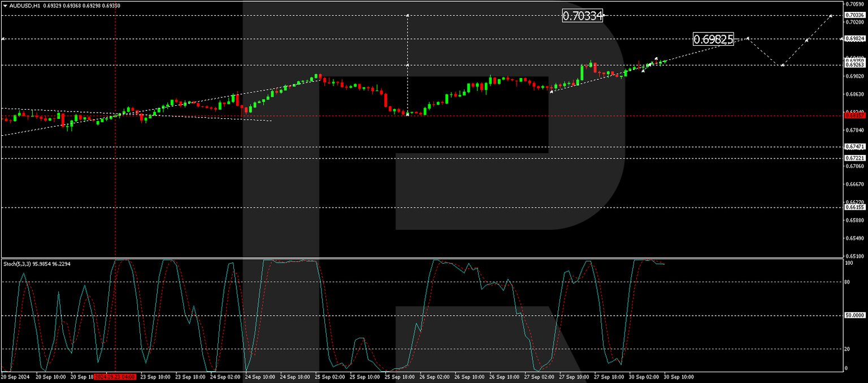Viewport: 868px width, 383px height.
Task: Select the 0.70334 price annotation on chart
Action: point(582,16)
